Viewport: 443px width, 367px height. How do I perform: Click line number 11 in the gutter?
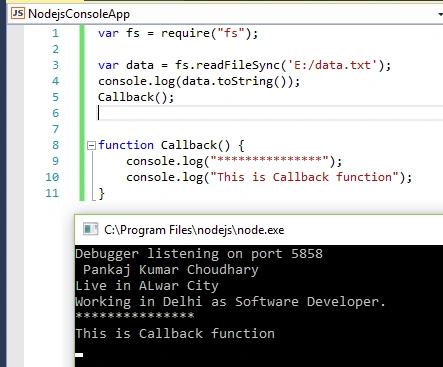click(52, 193)
